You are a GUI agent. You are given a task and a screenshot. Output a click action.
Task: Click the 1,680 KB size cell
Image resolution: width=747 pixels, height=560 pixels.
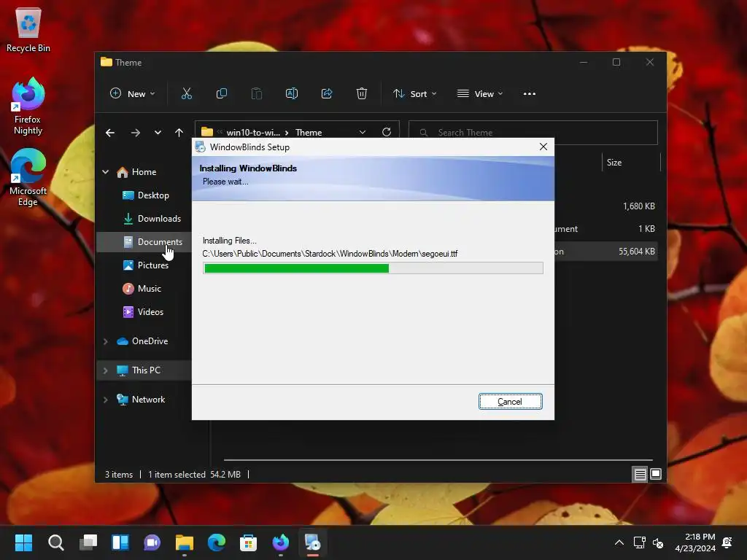tap(639, 206)
